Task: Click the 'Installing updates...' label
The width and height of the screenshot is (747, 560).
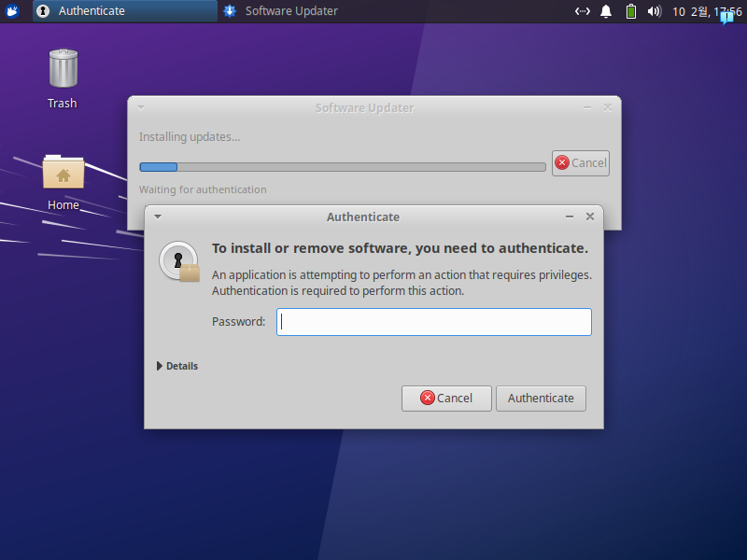Action: pos(190,137)
